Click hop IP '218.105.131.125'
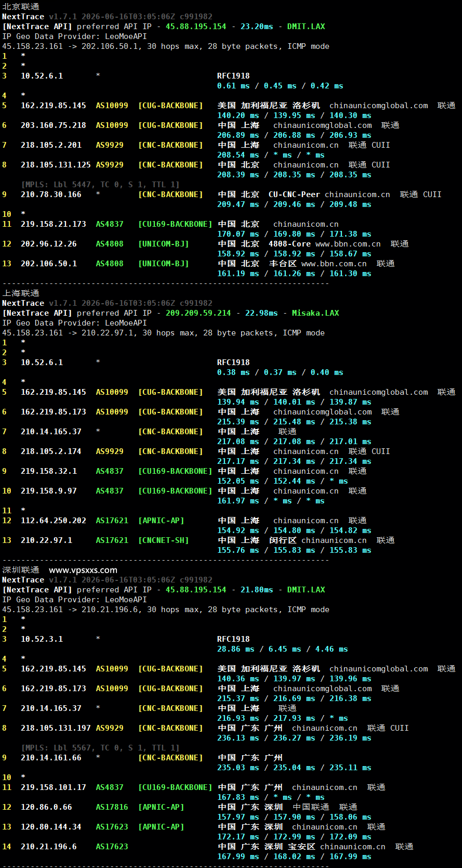Image resolution: width=462 pixels, height=868 pixels. coord(56,165)
